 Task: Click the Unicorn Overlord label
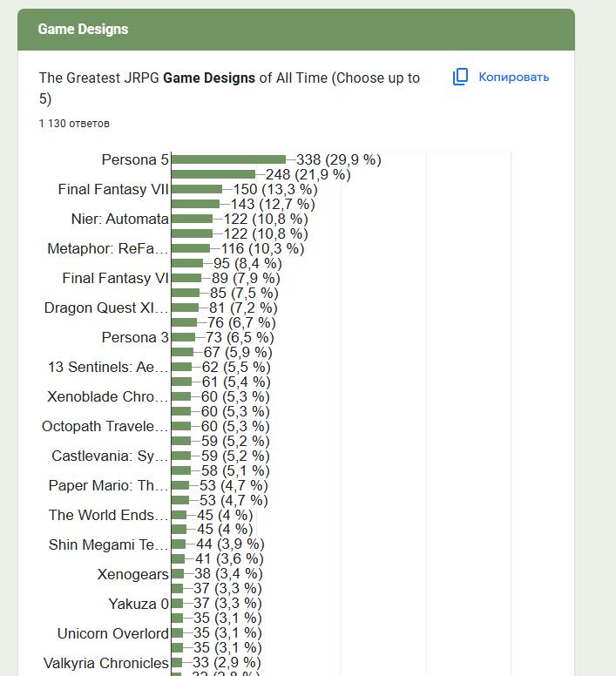(113, 633)
